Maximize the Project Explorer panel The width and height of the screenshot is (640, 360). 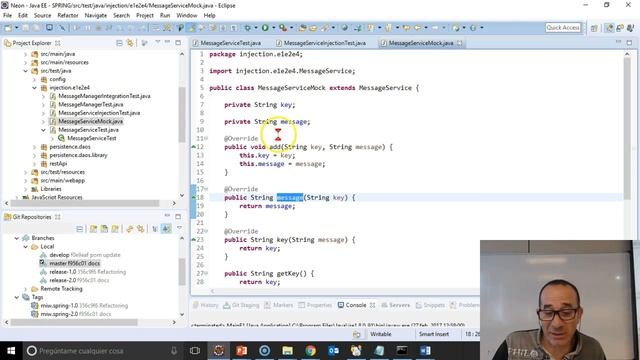click(178, 42)
